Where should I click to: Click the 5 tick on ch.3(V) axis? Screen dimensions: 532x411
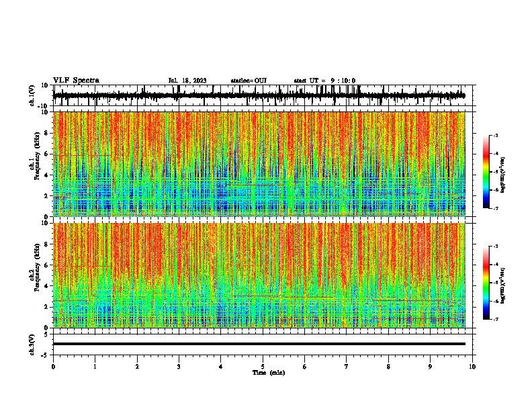pos(46,334)
